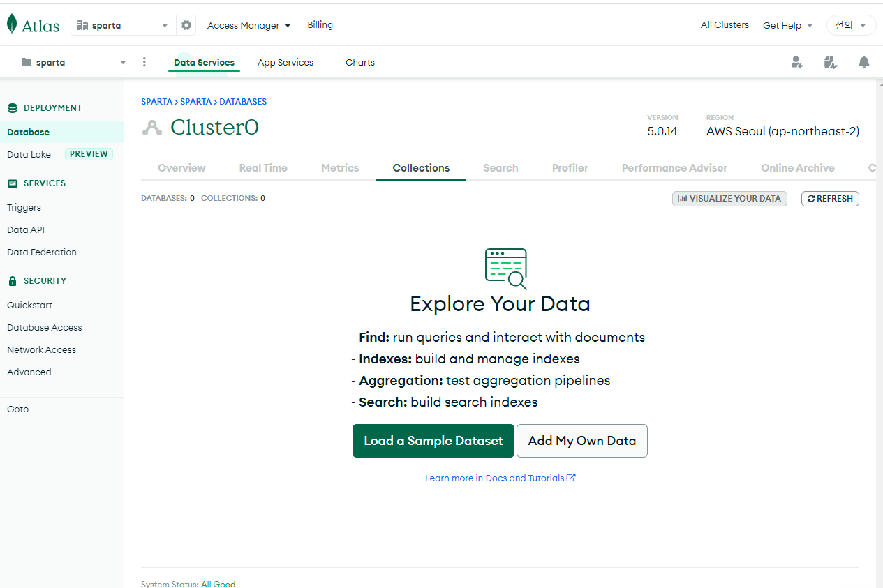
Task: Open the Performance Advisor tab
Action: click(x=674, y=168)
